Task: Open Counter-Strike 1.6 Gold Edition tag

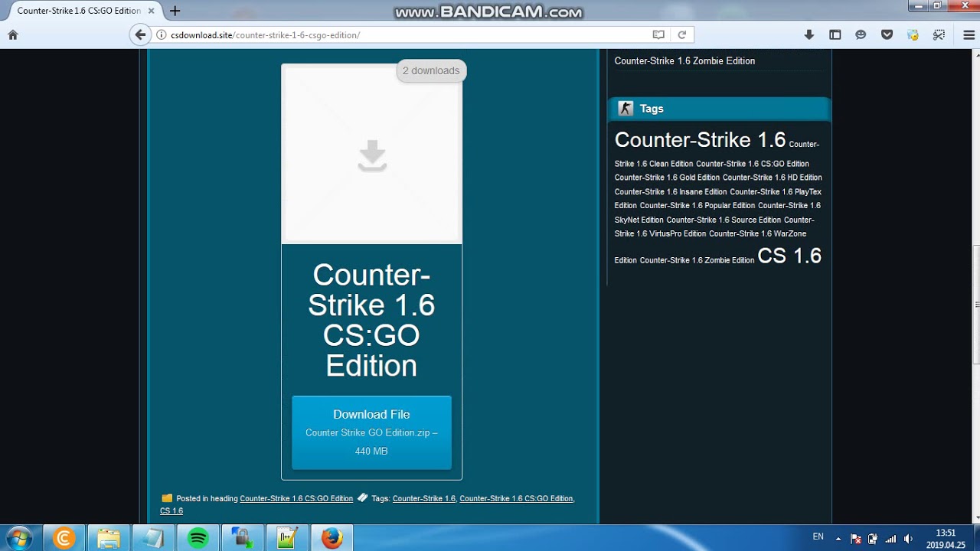Action: pyautogui.click(x=667, y=178)
